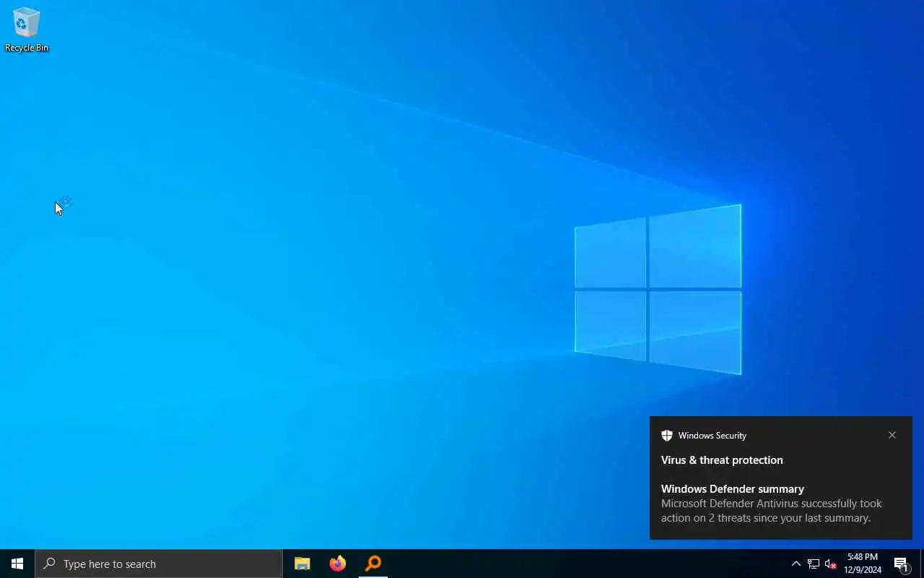Open File Explorer from the taskbar
The image size is (924, 578).
click(302, 564)
